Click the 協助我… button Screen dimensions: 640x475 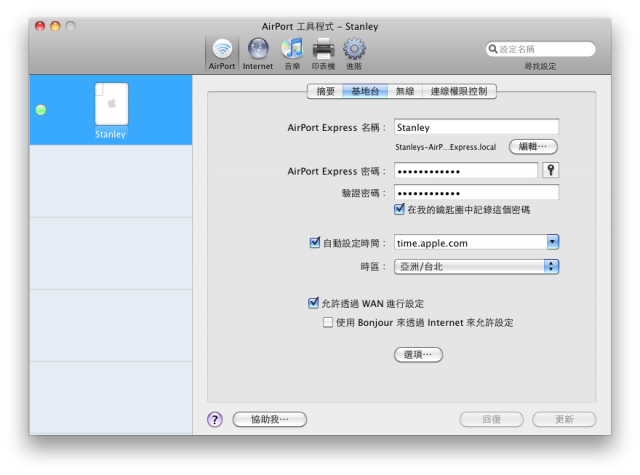tap(270, 419)
